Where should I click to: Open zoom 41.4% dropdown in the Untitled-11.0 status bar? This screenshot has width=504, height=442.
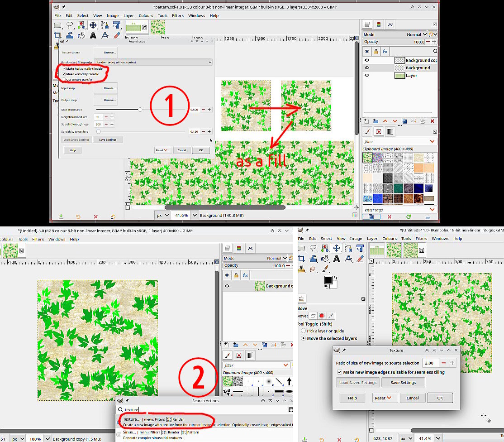(x=438, y=438)
